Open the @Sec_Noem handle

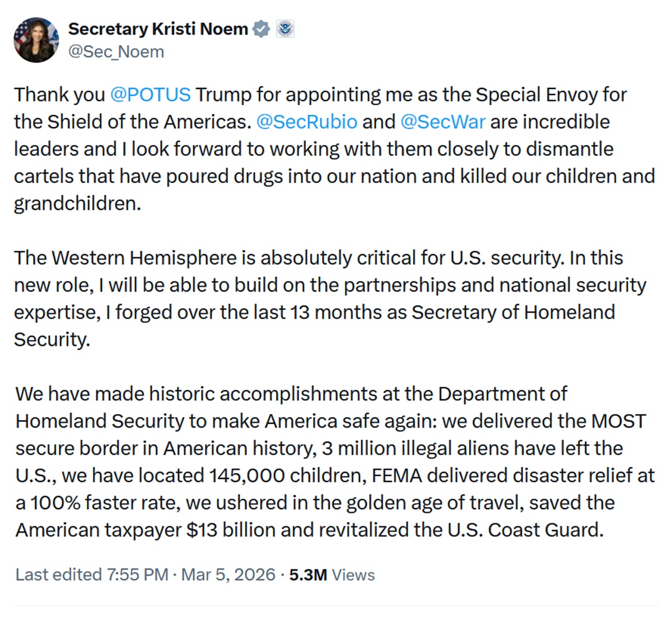pyautogui.click(x=115, y=52)
